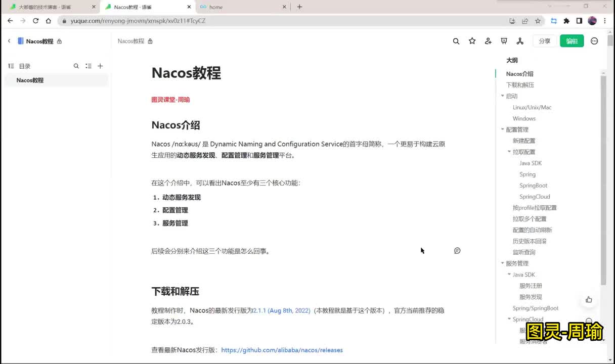Screen dimensions: 615x364
Task: Click the address bar URL field
Action: [283, 21]
